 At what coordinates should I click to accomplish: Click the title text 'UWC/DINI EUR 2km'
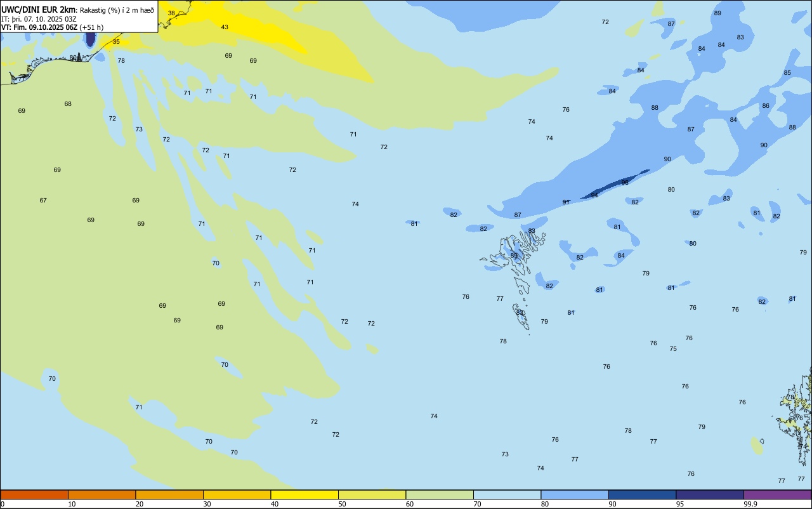coord(39,10)
